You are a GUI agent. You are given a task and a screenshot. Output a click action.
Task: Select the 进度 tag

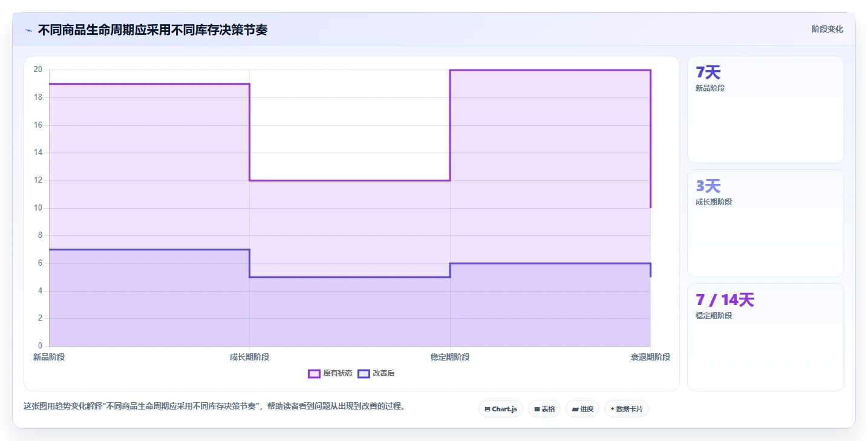coord(582,409)
